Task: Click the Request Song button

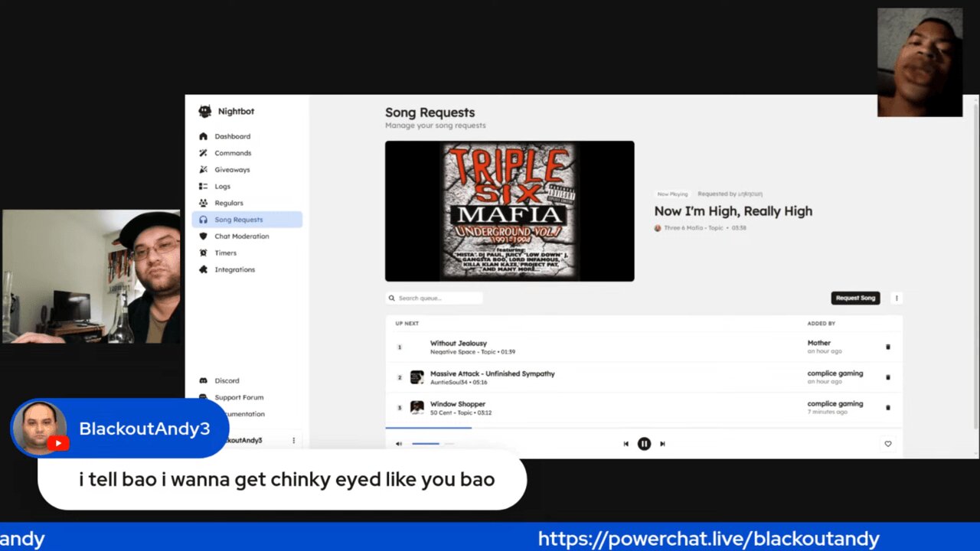Action: point(855,298)
